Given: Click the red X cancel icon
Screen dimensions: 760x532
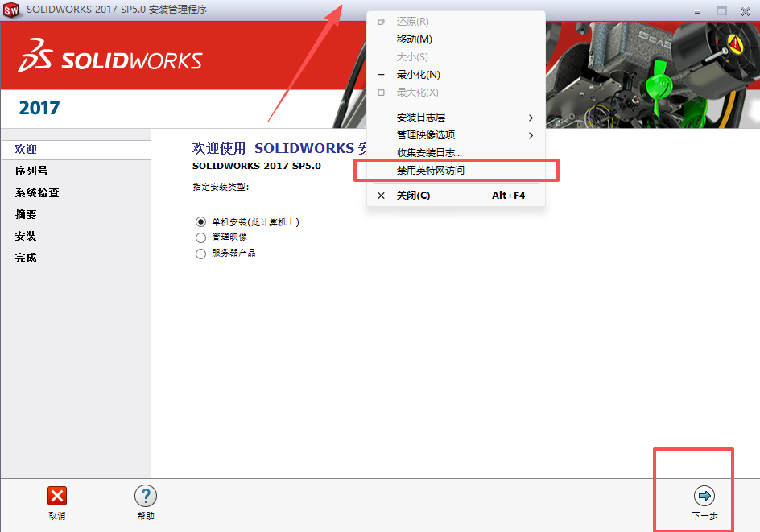Looking at the screenshot, I should pos(56,496).
